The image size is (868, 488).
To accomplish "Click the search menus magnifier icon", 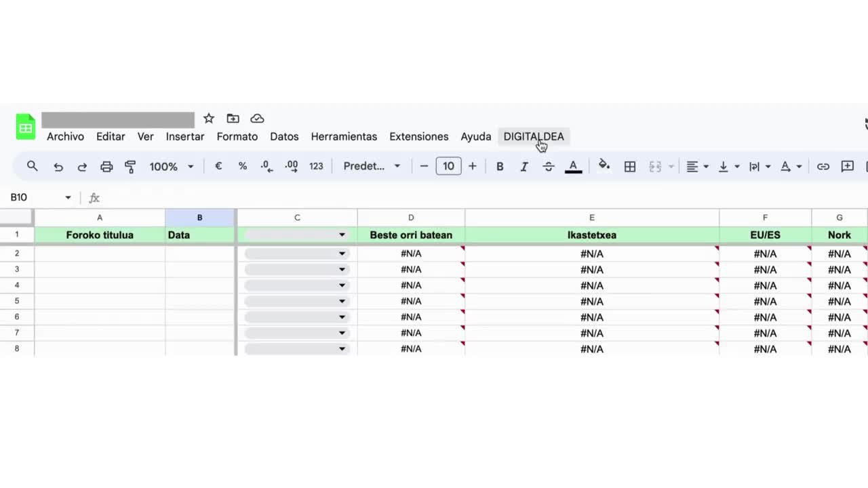I will coord(32,166).
